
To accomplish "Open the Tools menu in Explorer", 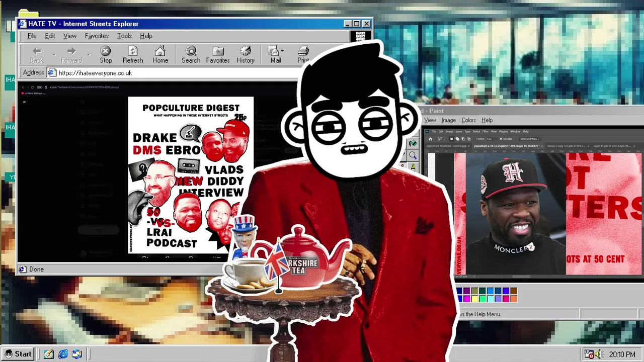I will (124, 36).
